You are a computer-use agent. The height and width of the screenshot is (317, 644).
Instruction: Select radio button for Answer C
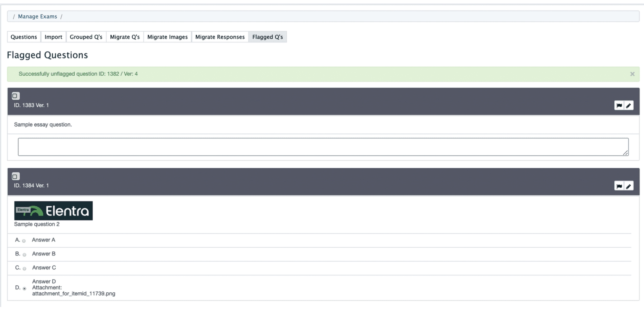point(24,269)
